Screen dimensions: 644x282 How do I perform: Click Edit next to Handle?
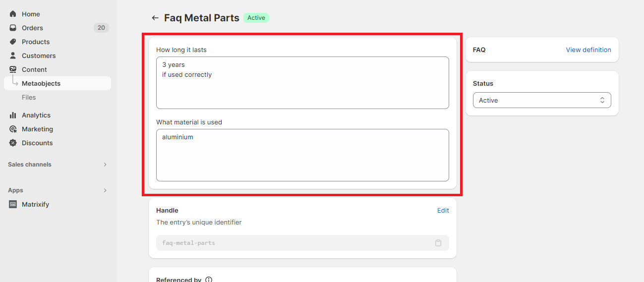[x=443, y=210]
